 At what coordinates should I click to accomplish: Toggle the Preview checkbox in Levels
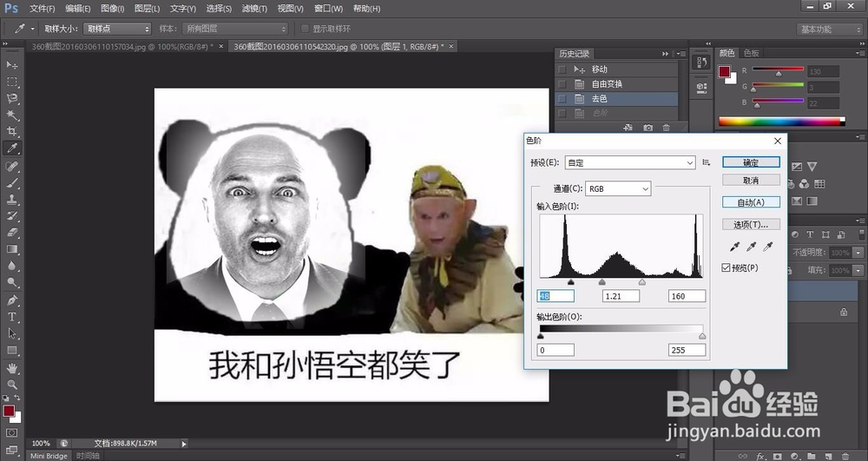pyautogui.click(x=726, y=268)
